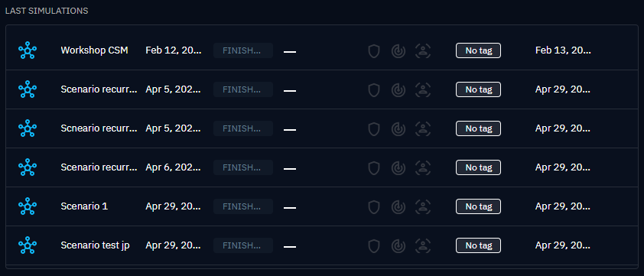Click the radar icon in Workshop CSM row
Screen dimensions: 644x276
tap(398, 51)
